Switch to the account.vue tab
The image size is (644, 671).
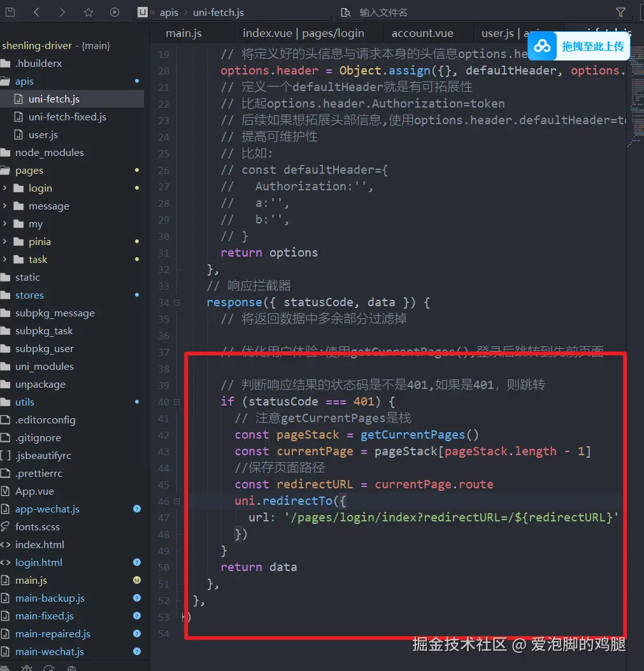pyautogui.click(x=422, y=33)
